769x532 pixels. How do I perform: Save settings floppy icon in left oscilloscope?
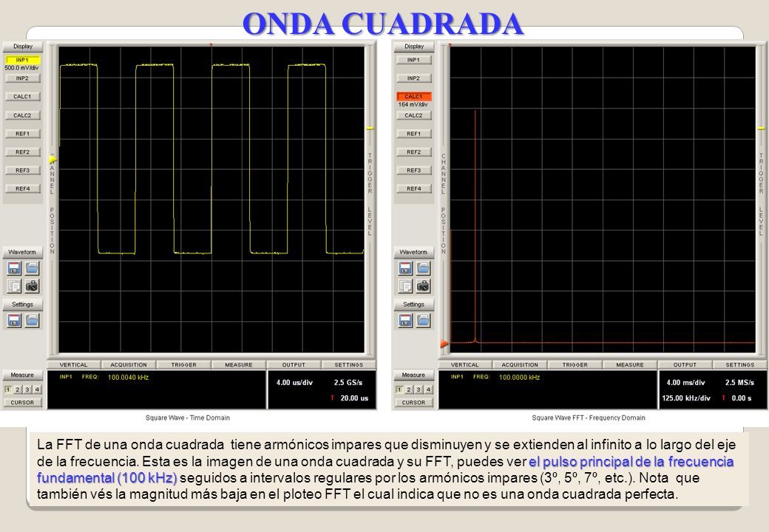(x=14, y=321)
